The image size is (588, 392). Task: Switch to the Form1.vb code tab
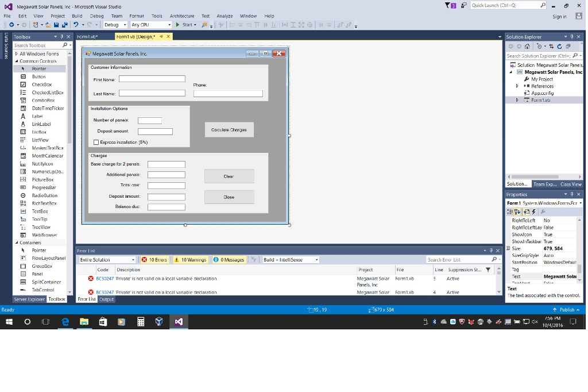[x=87, y=37]
